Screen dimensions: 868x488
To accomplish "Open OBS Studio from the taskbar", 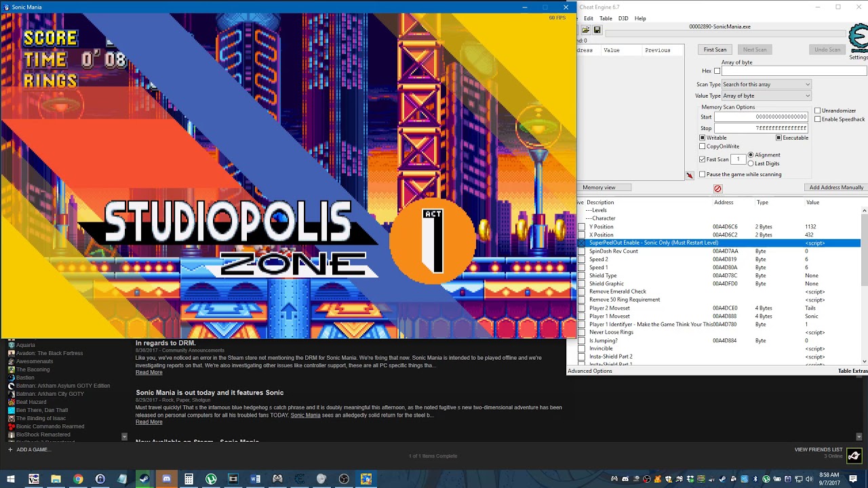I will click(x=344, y=479).
